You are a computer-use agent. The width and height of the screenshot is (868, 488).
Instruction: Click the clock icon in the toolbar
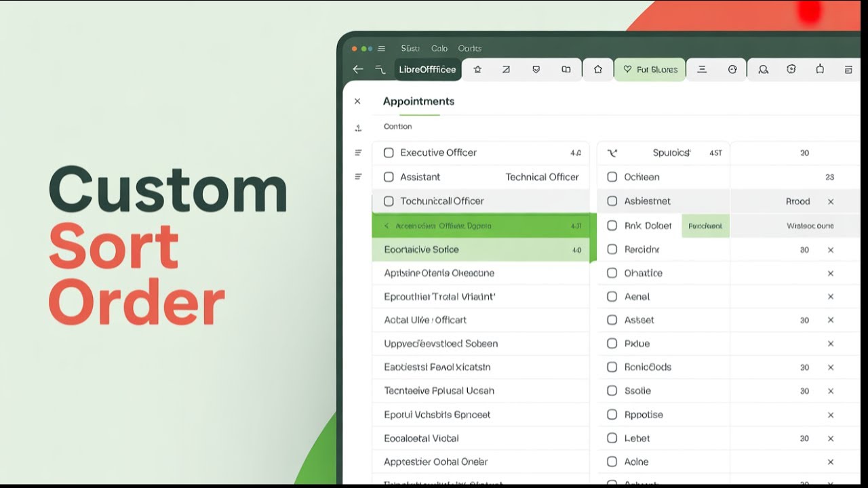pyautogui.click(x=732, y=69)
